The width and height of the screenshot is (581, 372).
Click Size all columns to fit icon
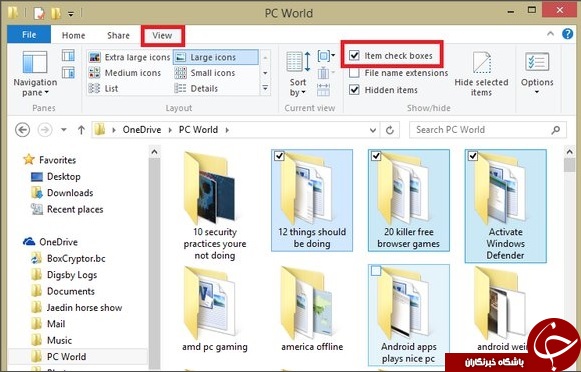323,90
